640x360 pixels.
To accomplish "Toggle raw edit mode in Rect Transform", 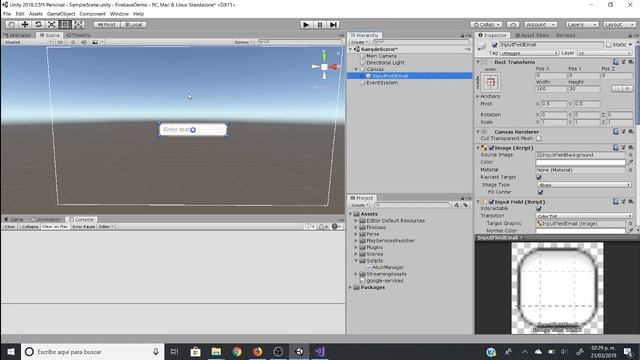I will click(x=628, y=89).
